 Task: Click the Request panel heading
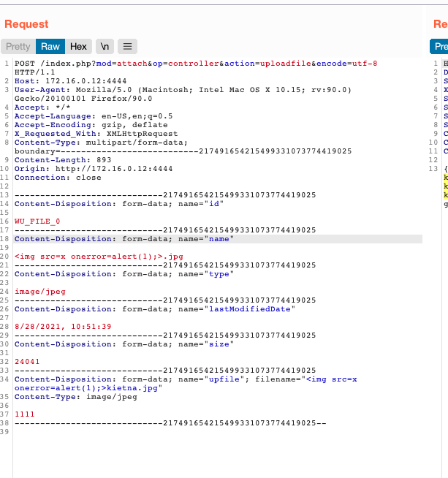tap(26, 24)
